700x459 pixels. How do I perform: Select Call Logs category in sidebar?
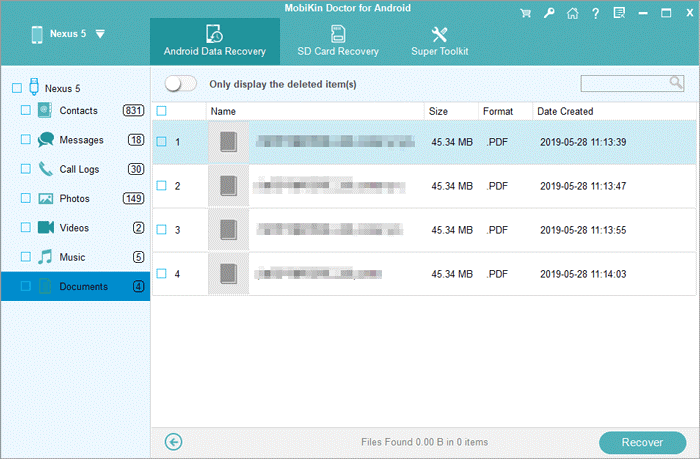75,169
